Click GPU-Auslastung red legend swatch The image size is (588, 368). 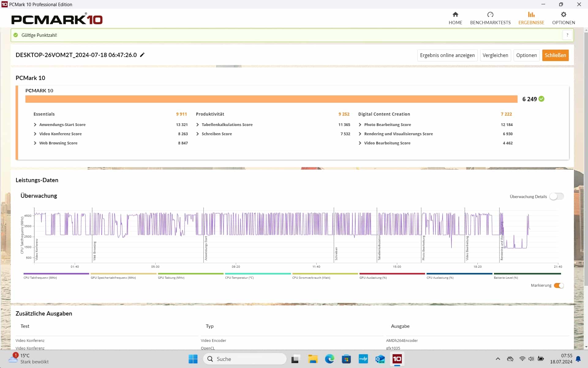tap(392, 274)
